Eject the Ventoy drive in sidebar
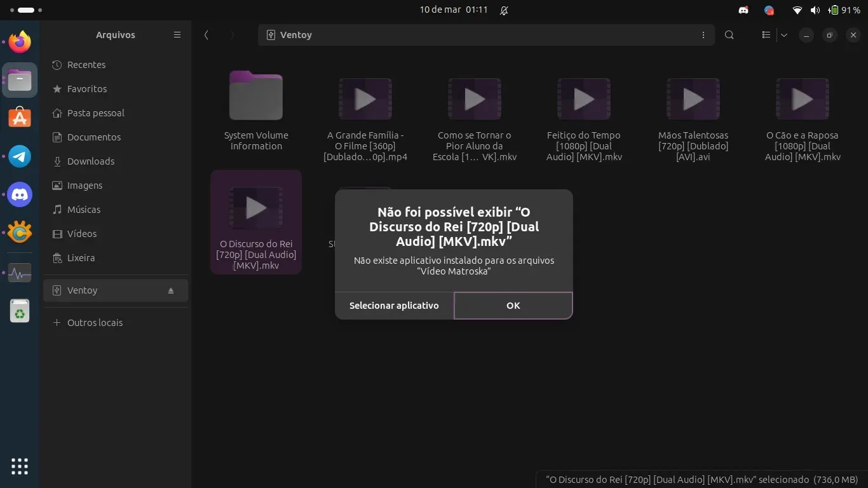This screenshot has width=868, height=488. [x=171, y=290]
